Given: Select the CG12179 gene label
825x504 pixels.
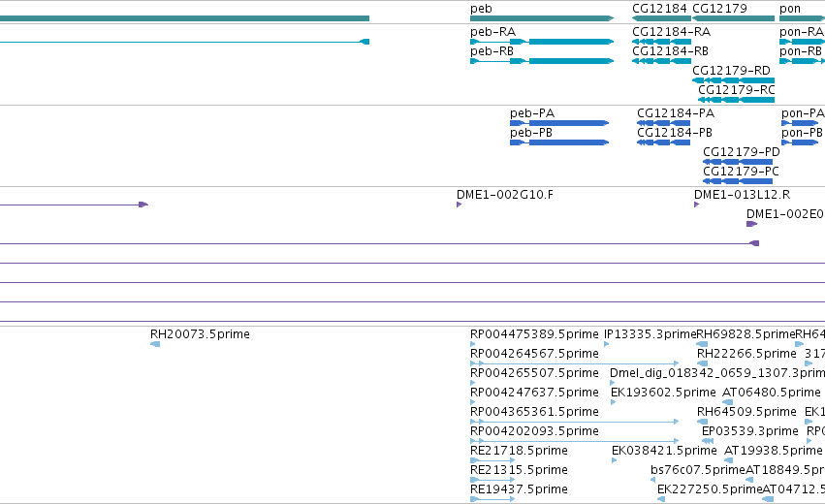Looking at the screenshot, I should (x=719, y=9).
